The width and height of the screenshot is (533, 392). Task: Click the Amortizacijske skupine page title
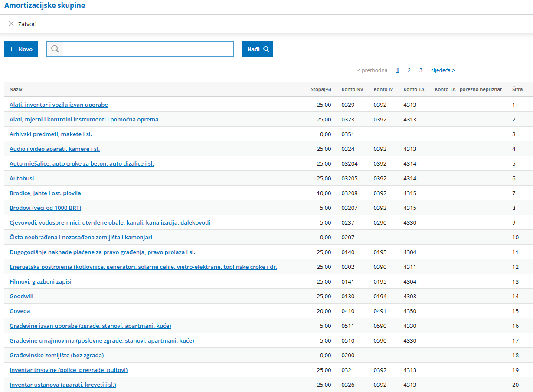(45, 6)
